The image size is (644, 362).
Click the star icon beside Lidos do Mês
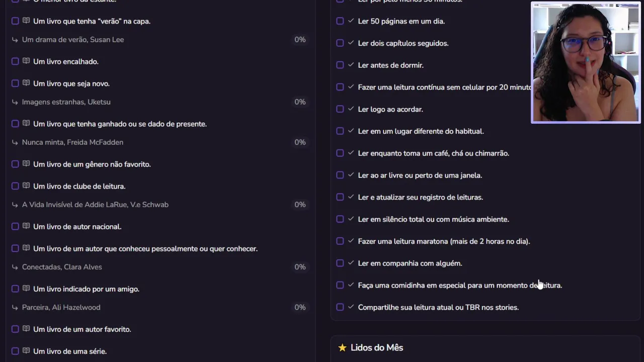[343, 347]
